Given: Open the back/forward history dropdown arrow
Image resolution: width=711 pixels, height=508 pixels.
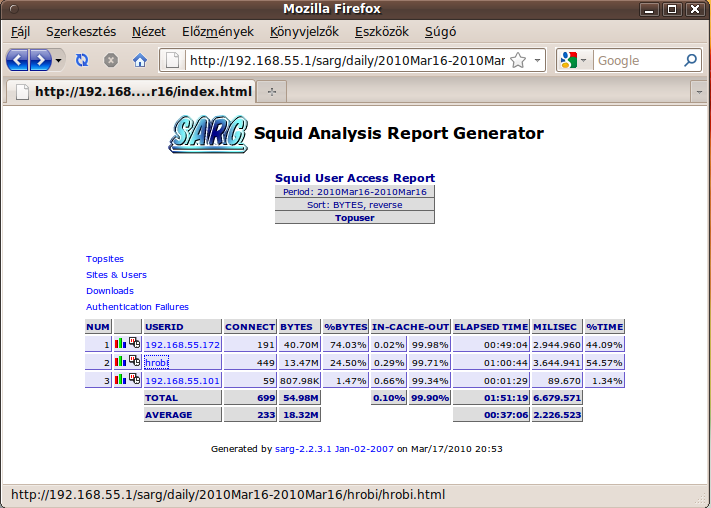Looking at the screenshot, I should coord(59,60).
